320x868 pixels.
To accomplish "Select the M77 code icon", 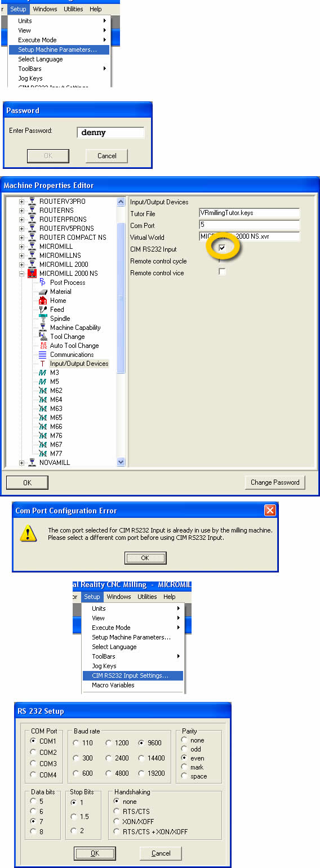I will (43, 454).
